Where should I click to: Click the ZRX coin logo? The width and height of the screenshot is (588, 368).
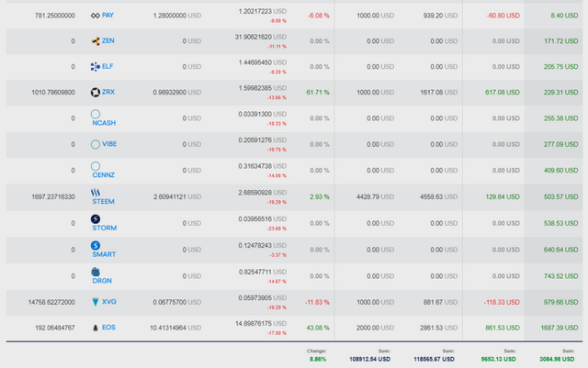click(x=96, y=92)
